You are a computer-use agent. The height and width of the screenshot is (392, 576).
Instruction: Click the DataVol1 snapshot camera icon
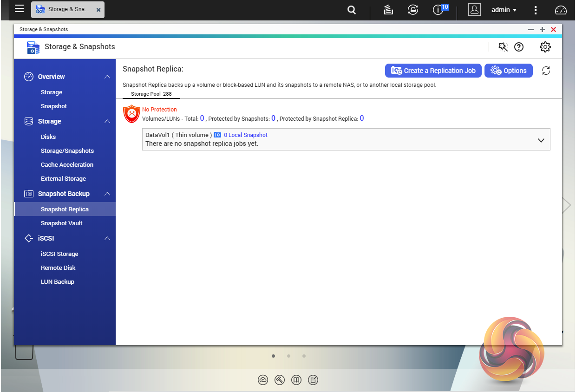pyautogui.click(x=217, y=135)
